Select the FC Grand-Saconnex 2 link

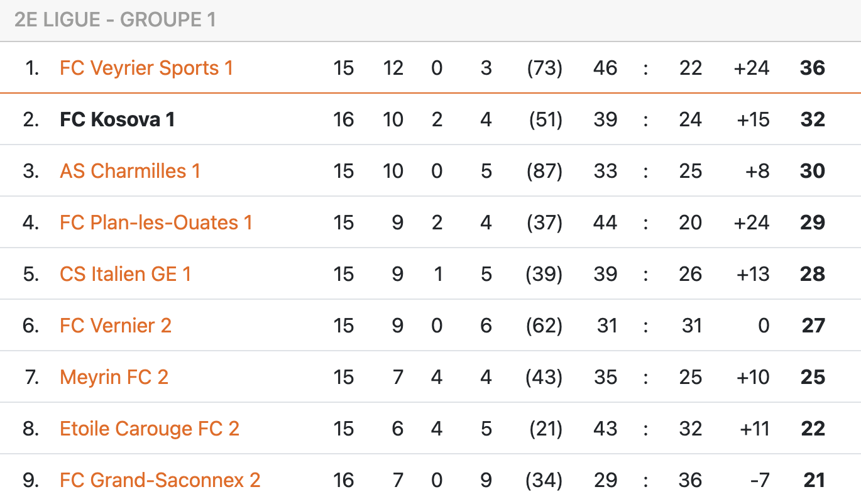click(160, 480)
